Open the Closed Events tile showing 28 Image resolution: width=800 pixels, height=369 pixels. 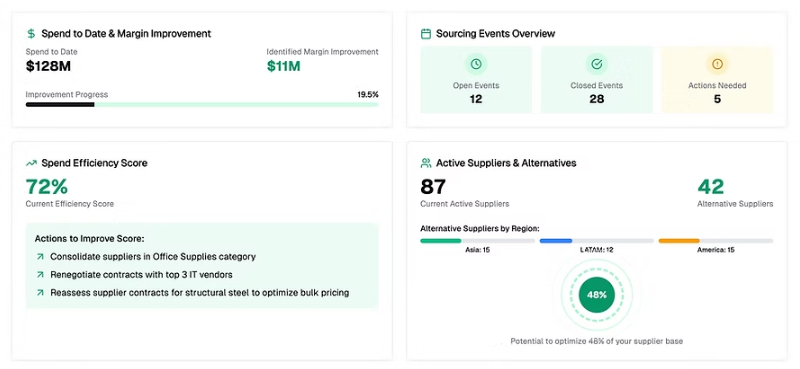click(x=596, y=80)
